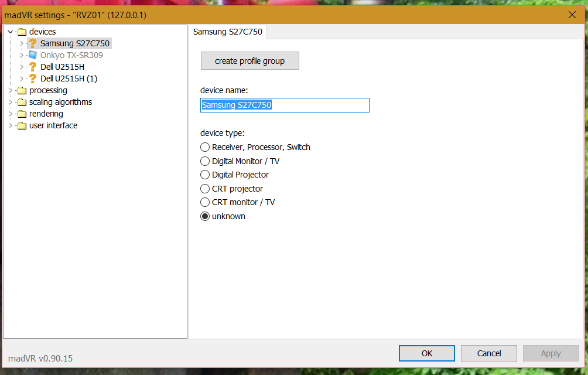This screenshot has width=588, height=375.
Task: Click the Dell U2515H question mark icon
Action: (x=33, y=67)
